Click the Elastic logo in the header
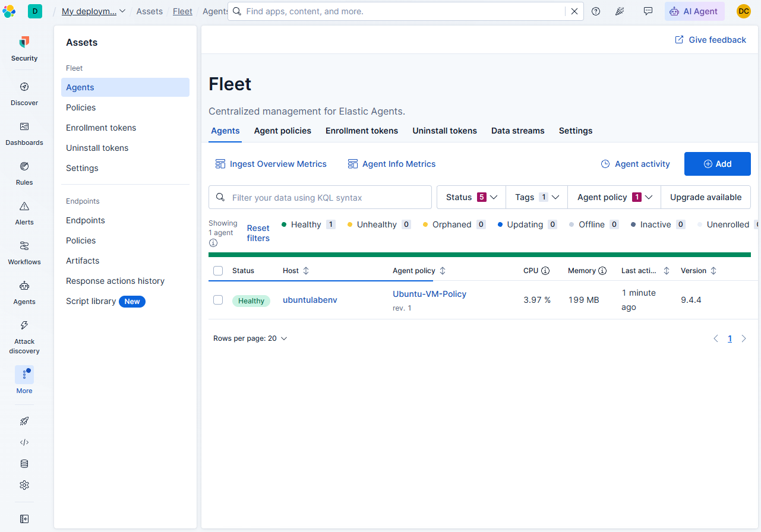The width and height of the screenshot is (761, 532). pyautogui.click(x=9, y=11)
